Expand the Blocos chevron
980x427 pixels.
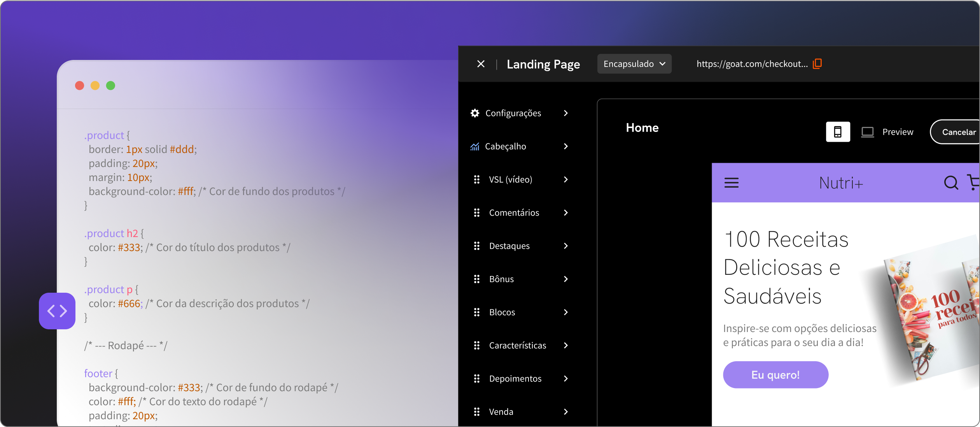tap(566, 312)
